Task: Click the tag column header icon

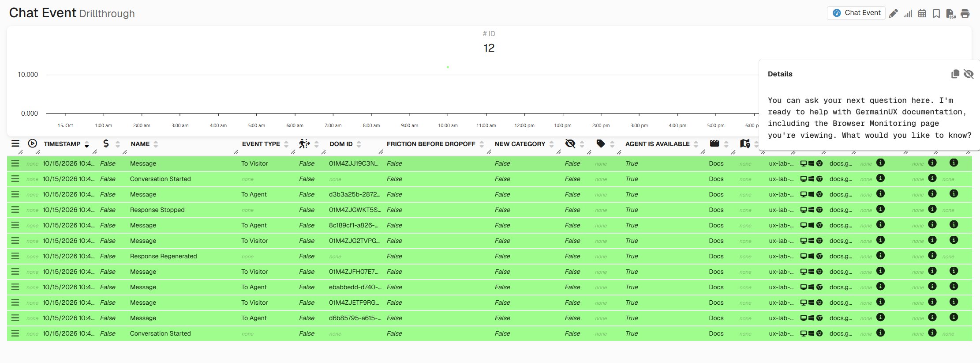Action: coord(600,144)
